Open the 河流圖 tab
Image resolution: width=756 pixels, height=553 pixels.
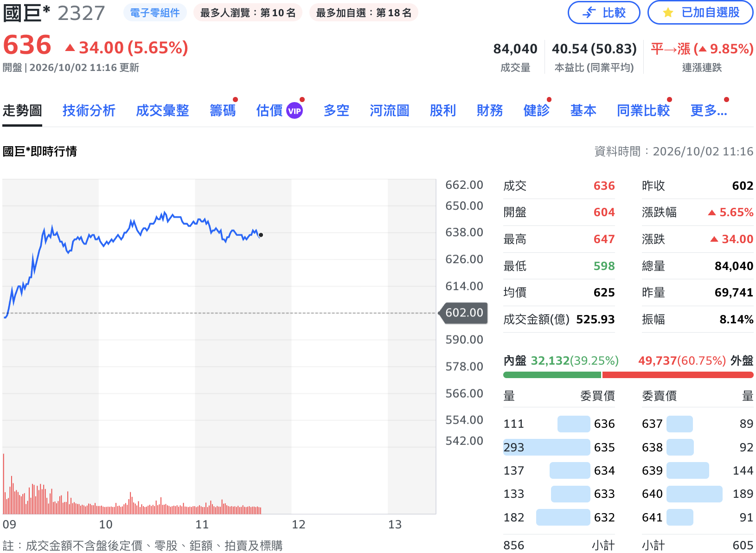tap(390, 110)
